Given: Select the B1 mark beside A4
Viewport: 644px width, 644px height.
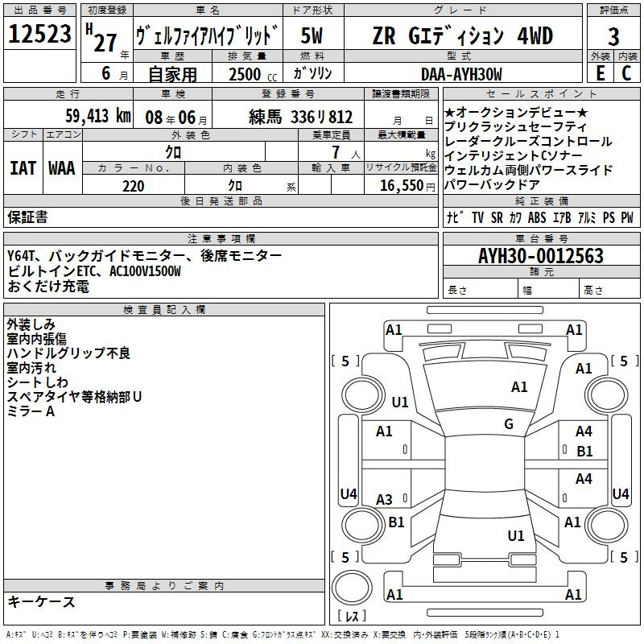Looking at the screenshot, I should click(584, 452).
